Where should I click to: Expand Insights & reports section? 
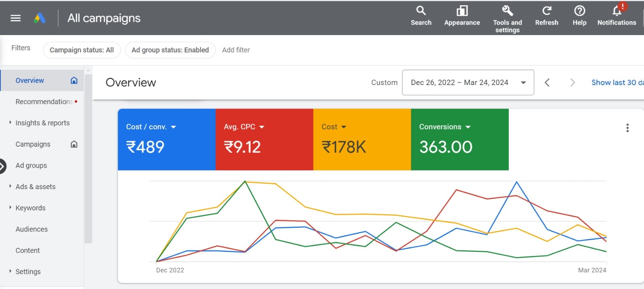pyautogui.click(x=42, y=123)
